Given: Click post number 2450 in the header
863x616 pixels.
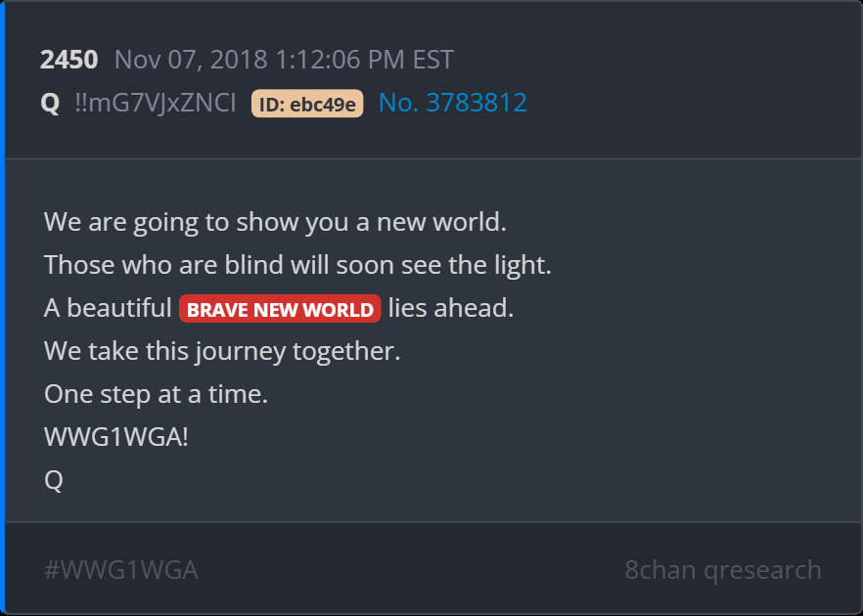Looking at the screenshot, I should pos(68,60).
